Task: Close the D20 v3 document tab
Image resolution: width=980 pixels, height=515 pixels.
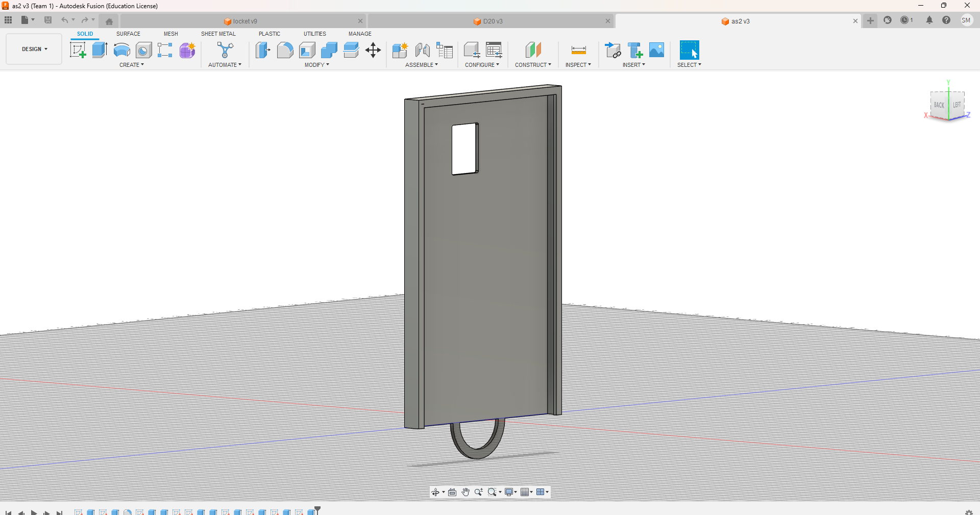Action: coord(607,21)
